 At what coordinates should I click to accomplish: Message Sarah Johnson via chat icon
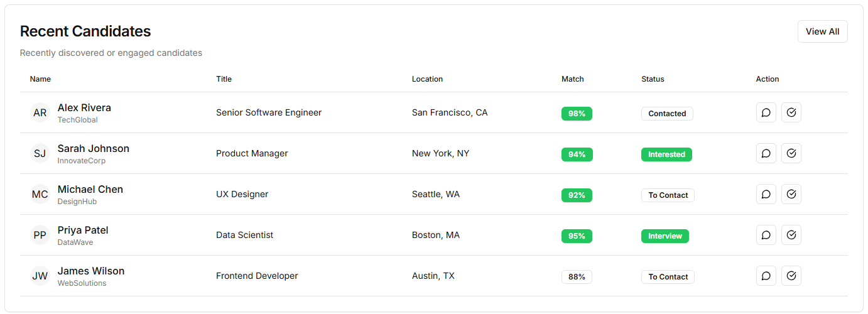tap(766, 154)
